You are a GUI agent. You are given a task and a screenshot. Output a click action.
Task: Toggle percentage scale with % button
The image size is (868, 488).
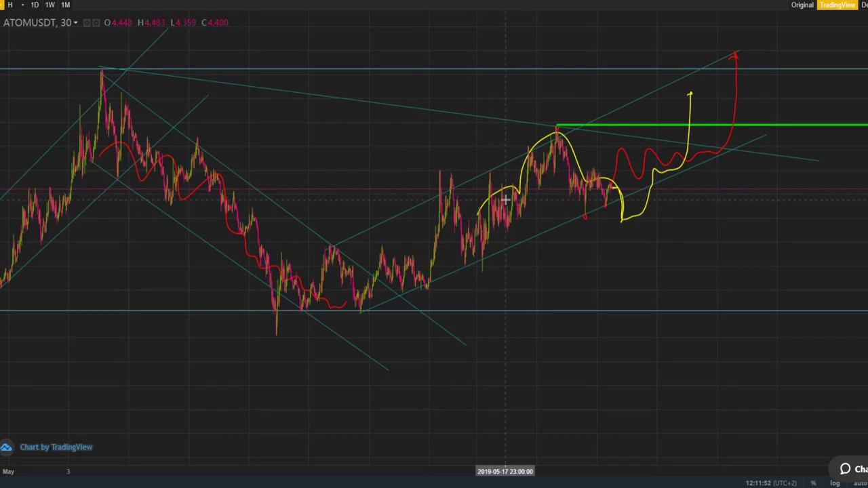[x=813, y=483]
